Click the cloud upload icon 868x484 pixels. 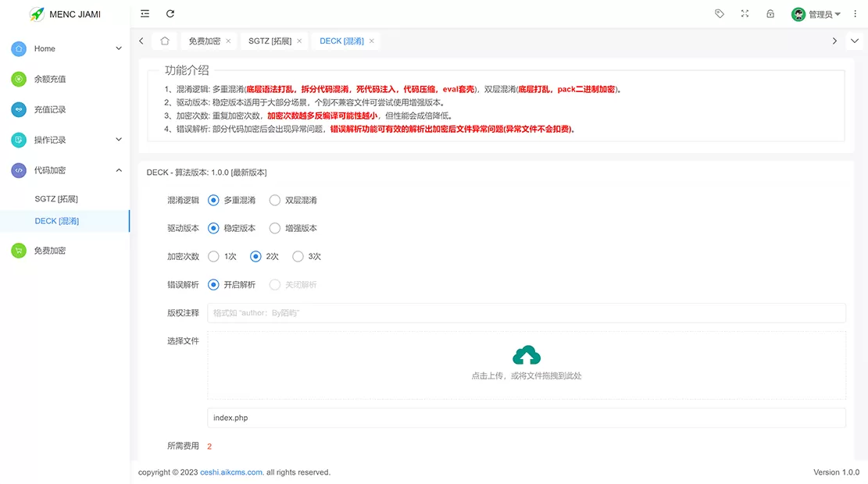click(527, 356)
